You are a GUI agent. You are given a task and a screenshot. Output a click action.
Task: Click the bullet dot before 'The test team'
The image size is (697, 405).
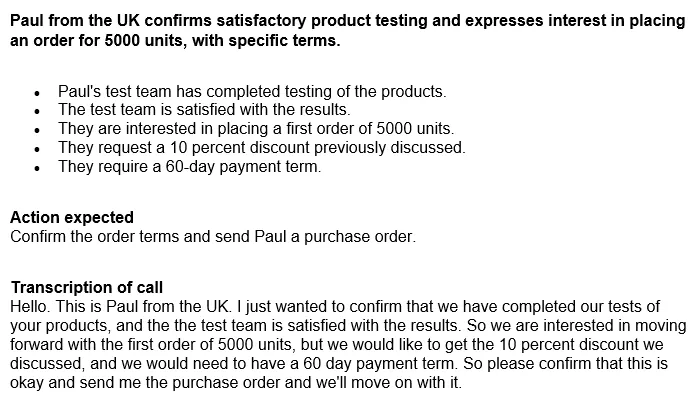[37, 112]
